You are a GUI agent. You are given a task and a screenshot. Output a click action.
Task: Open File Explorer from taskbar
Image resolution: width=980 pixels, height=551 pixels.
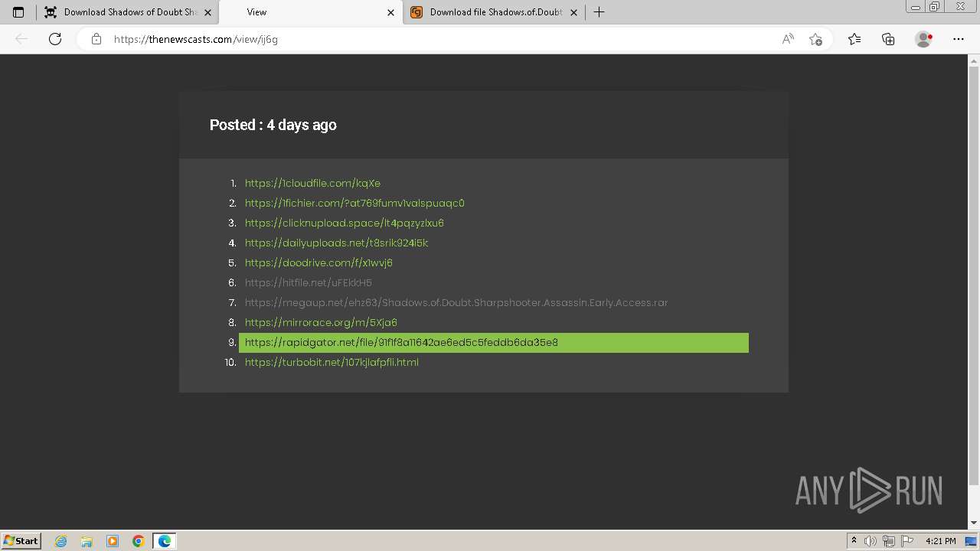pos(87,541)
